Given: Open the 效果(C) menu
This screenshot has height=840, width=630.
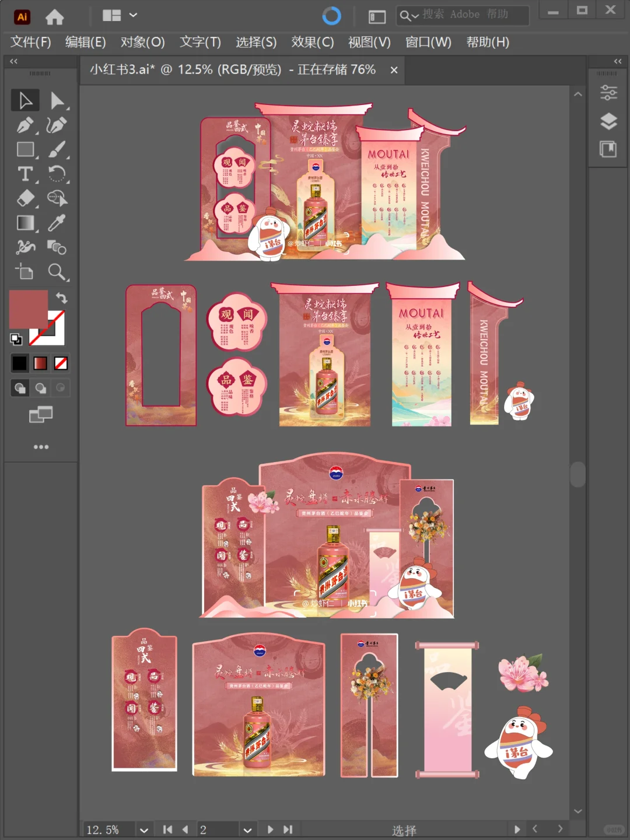Looking at the screenshot, I should [313, 42].
